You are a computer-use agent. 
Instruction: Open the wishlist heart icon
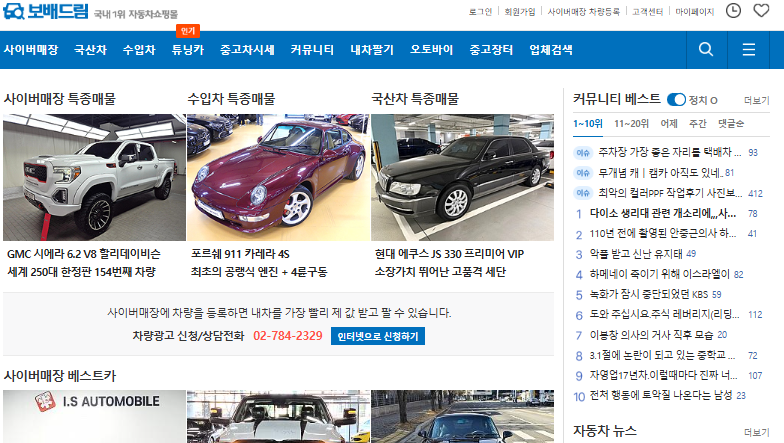point(761,10)
